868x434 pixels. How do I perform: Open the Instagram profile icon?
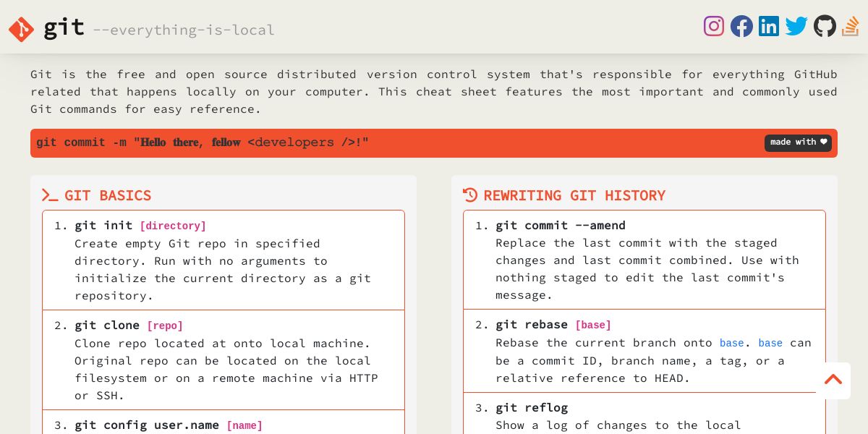point(714,26)
